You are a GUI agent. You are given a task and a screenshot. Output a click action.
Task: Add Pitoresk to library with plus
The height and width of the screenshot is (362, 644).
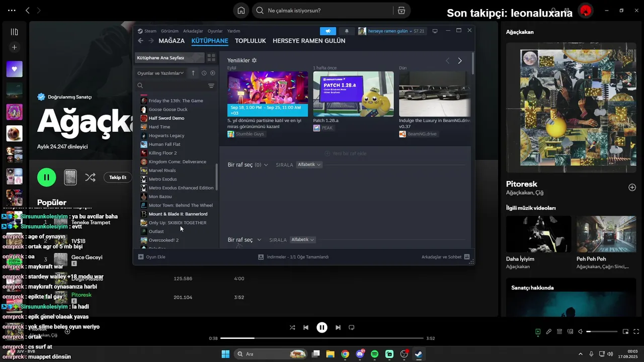[632, 188]
